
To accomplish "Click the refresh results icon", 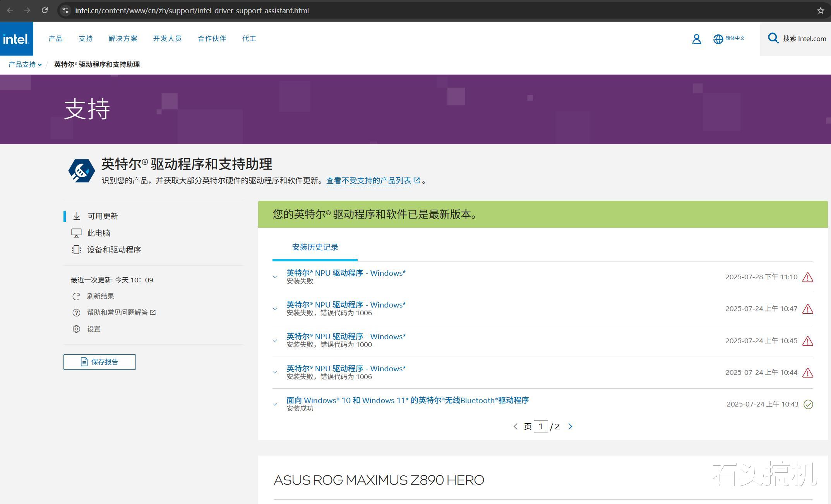I will [76, 296].
